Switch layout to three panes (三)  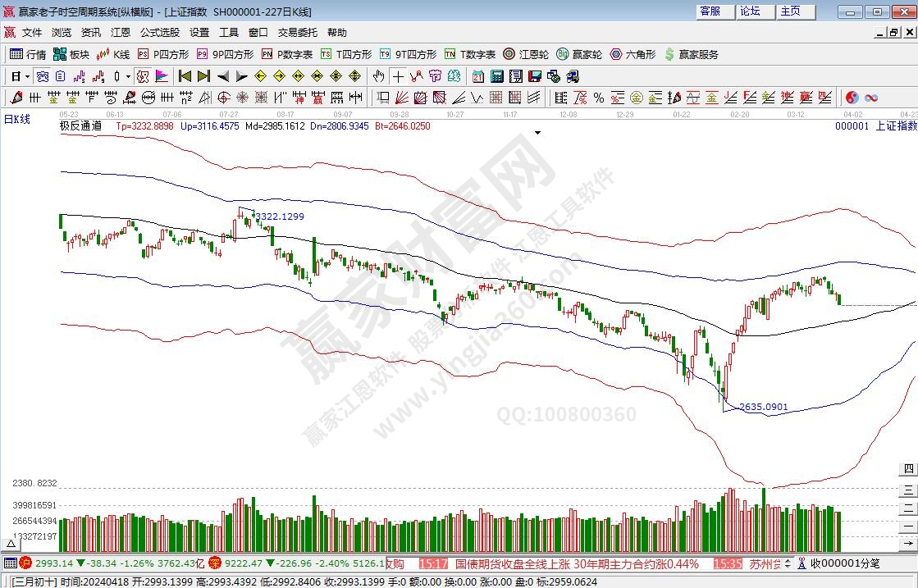[909, 490]
